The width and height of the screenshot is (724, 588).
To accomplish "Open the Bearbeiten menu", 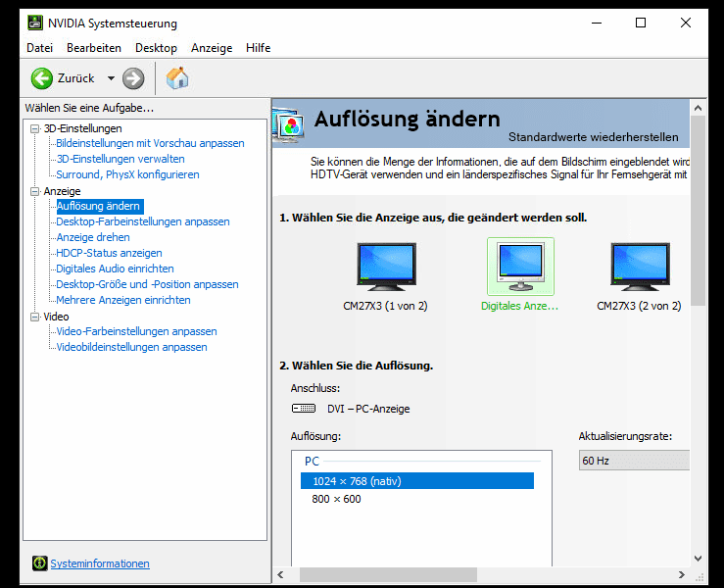I will click(x=94, y=48).
